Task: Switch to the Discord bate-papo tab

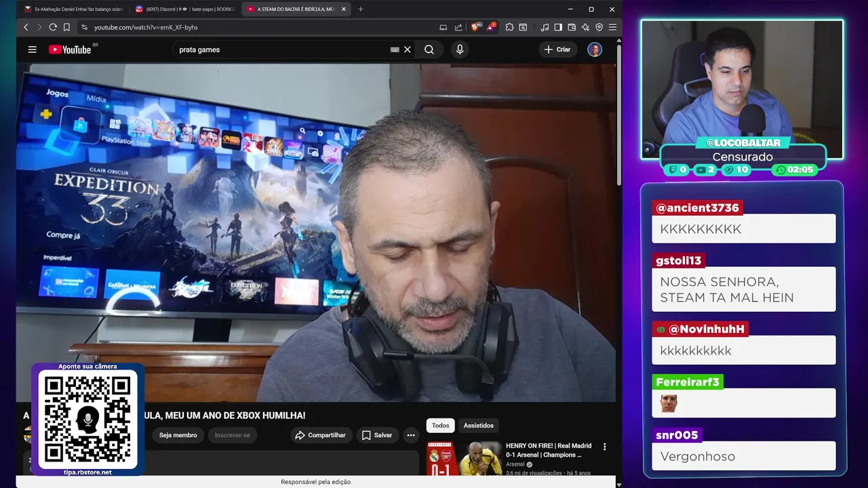Action: coord(184,9)
